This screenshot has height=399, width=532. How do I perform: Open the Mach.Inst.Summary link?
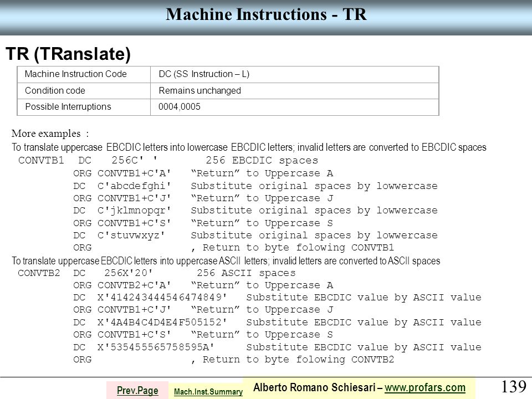point(208,392)
